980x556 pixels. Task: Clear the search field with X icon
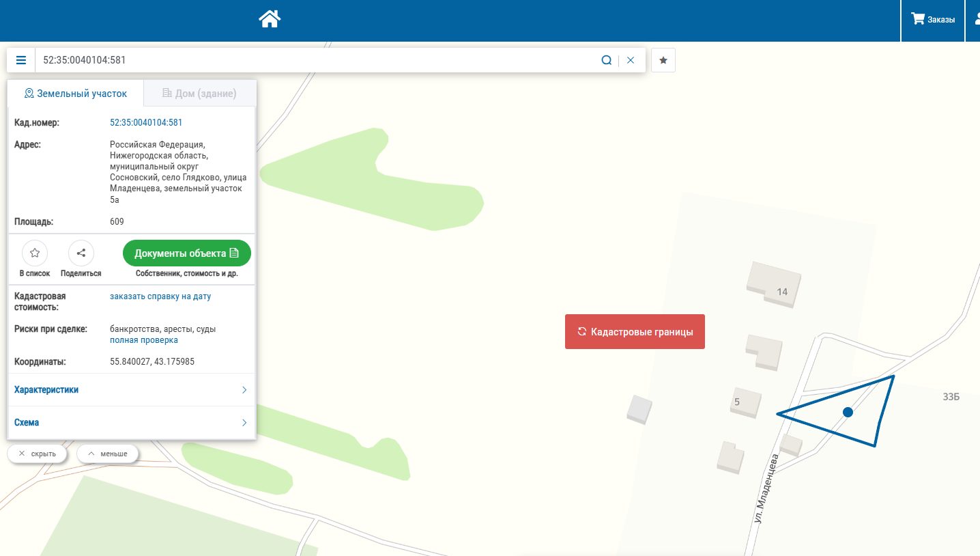[631, 60]
